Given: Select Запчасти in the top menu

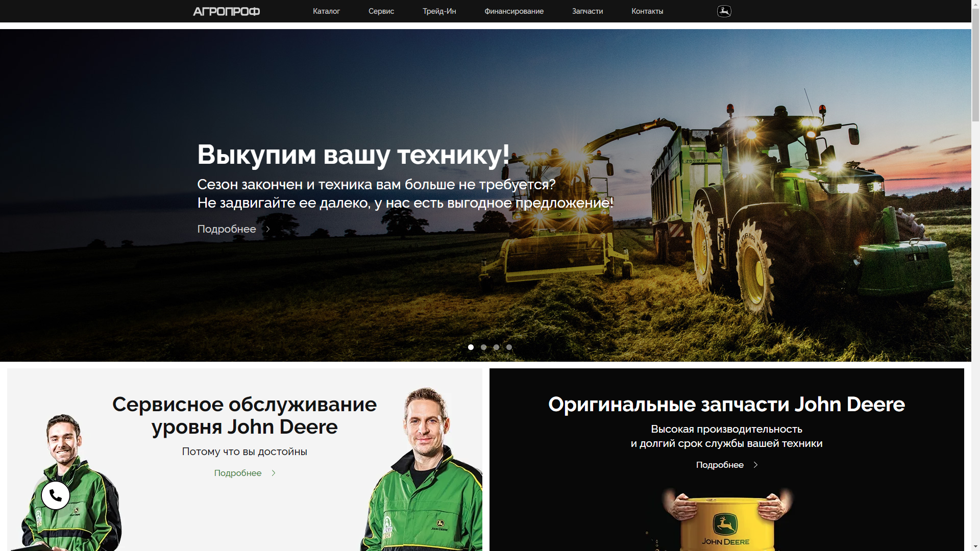Looking at the screenshot, I should click(587, 11).
